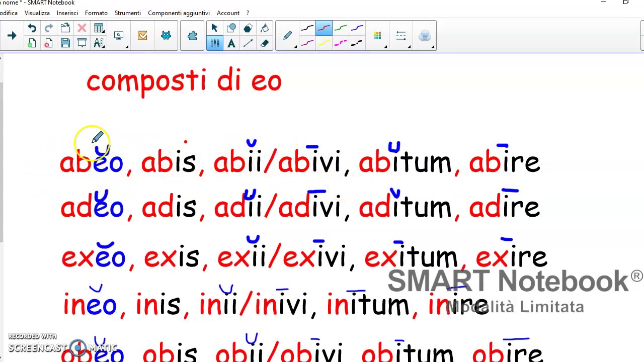Pick the magenta dashed pen style

pos(341,43)
